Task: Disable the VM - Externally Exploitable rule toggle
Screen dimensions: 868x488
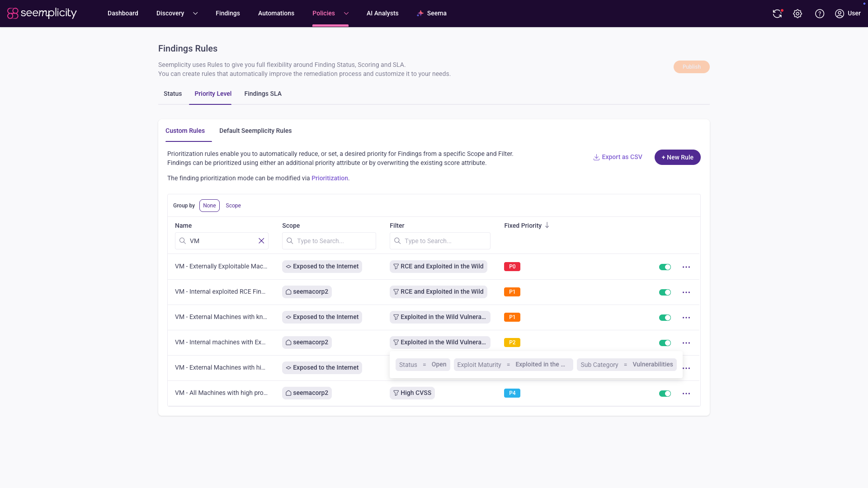Action: (665, 267)
